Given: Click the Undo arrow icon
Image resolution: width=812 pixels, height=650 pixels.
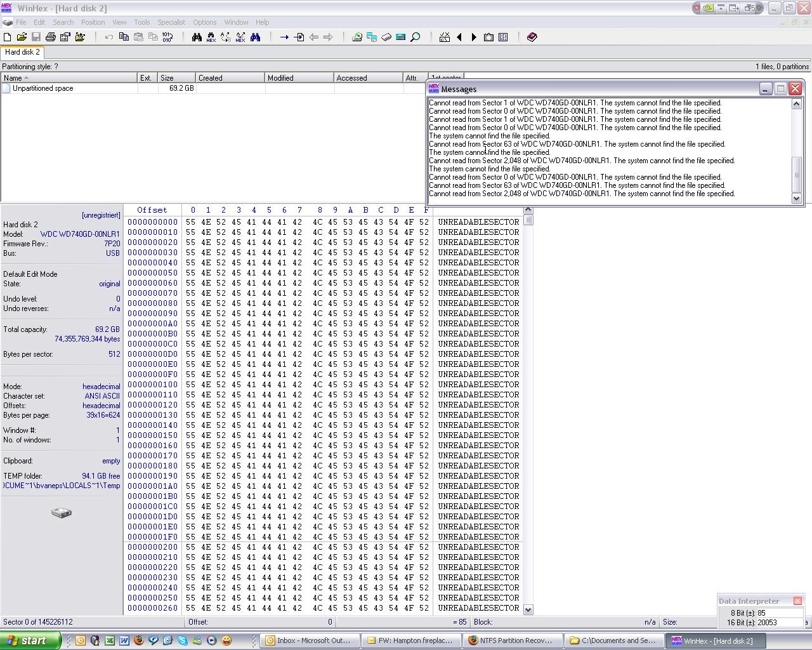Looking at the screenshot, I should click(x=109, y=37).
